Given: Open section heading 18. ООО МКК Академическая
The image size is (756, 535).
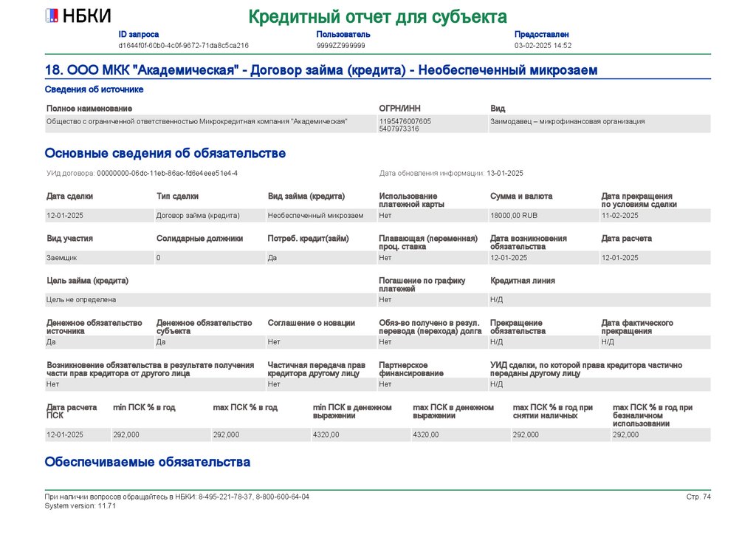Looking at the screenshot, I should (x=321, y=70).
